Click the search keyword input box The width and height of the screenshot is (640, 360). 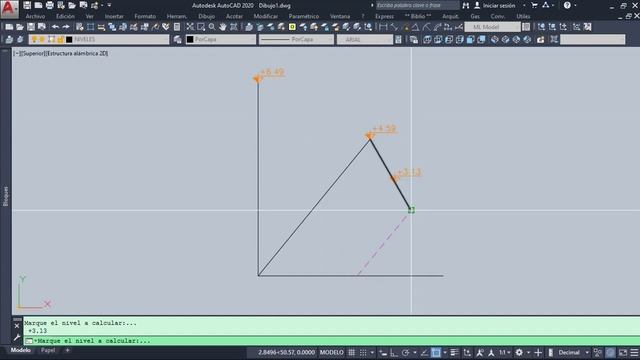(417, 5)
